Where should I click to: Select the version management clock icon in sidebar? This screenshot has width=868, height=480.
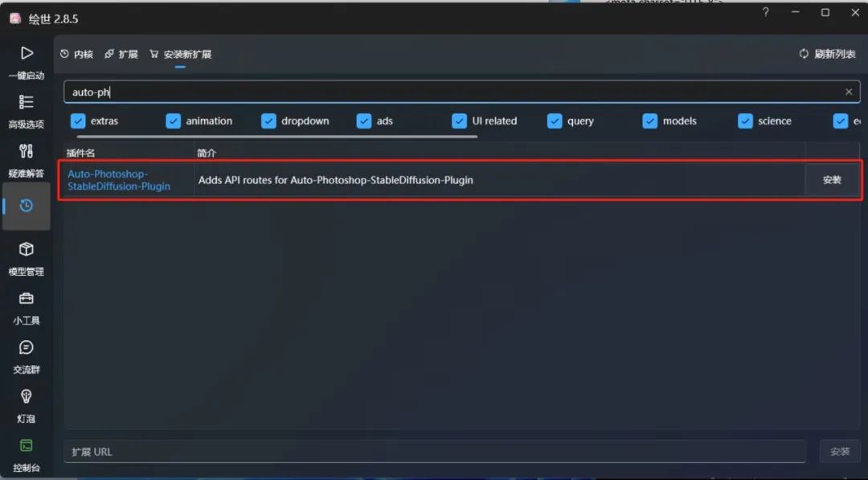tap(26, 206)
